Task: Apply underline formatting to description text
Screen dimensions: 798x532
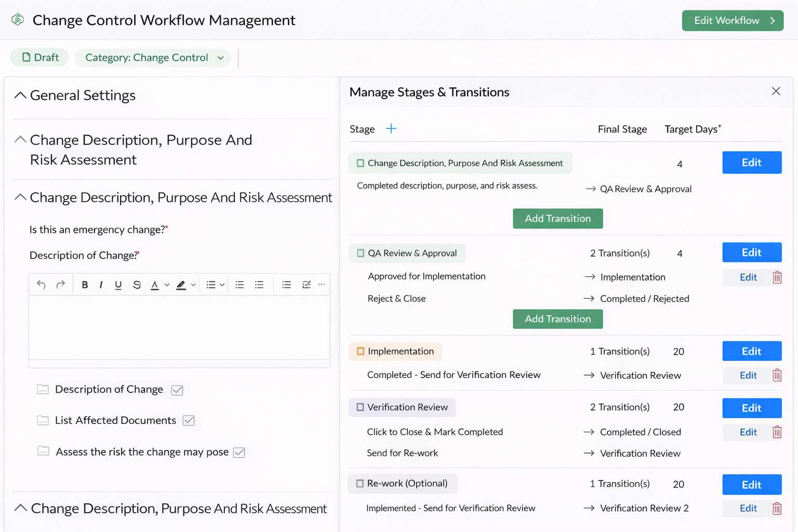Action: pos(118,284)
